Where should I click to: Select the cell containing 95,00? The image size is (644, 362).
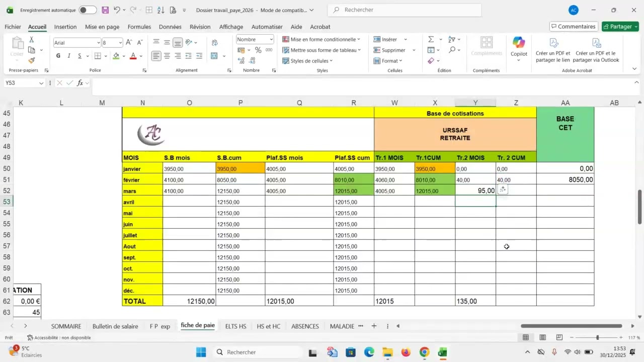point(475,191)
